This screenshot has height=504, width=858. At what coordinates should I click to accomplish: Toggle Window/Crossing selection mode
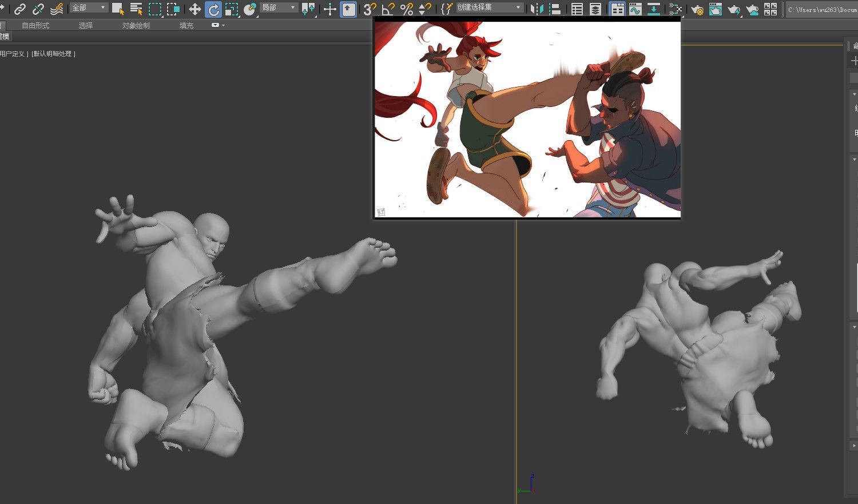click(x=173, y=9)
